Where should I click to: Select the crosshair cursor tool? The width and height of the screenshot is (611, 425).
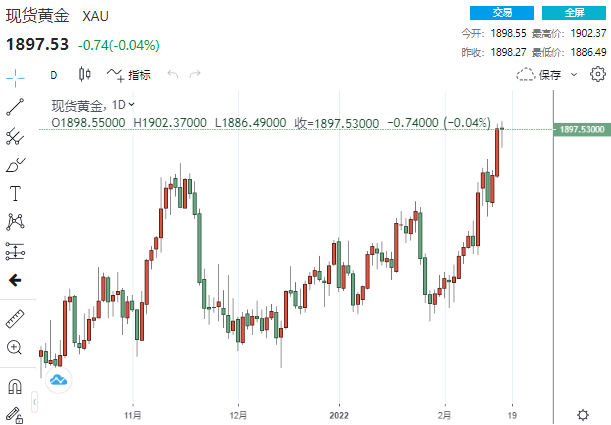pyautogui.click(x=15, y=76)
